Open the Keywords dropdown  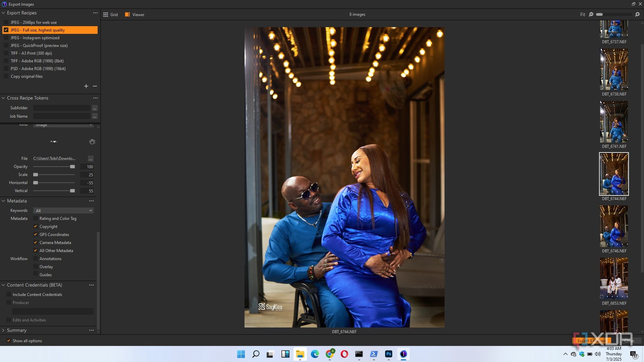[63, 210]
